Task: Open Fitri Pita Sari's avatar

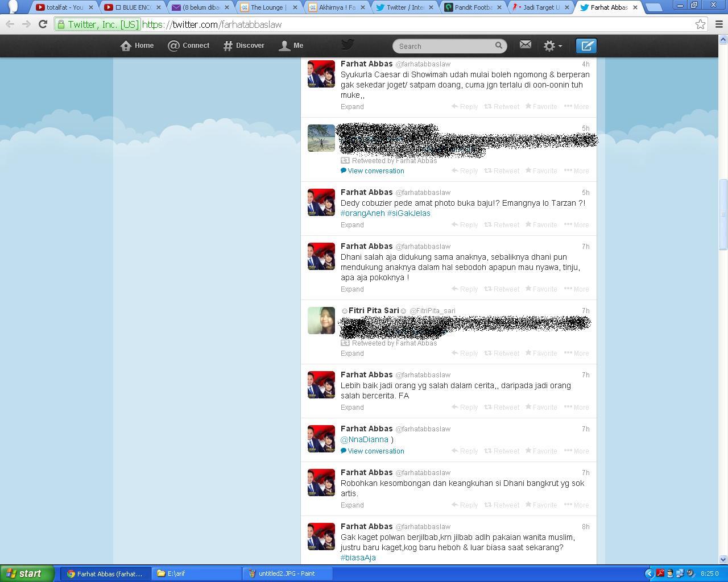Action: (x=321, y=321)
